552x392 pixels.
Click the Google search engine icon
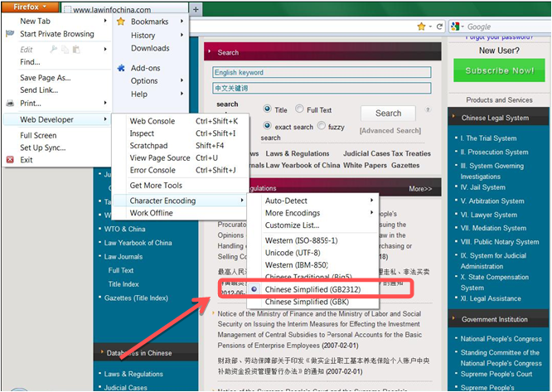point(455,27)
